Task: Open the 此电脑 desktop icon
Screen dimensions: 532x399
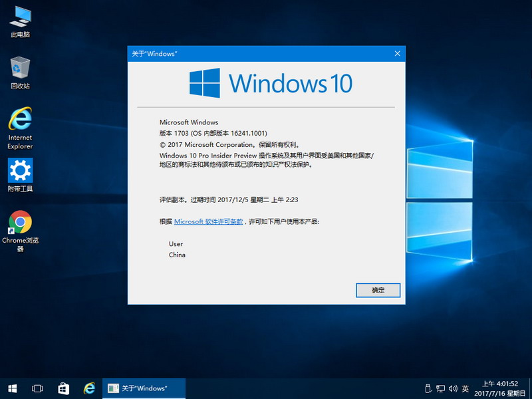Action: tap(21, 22)
